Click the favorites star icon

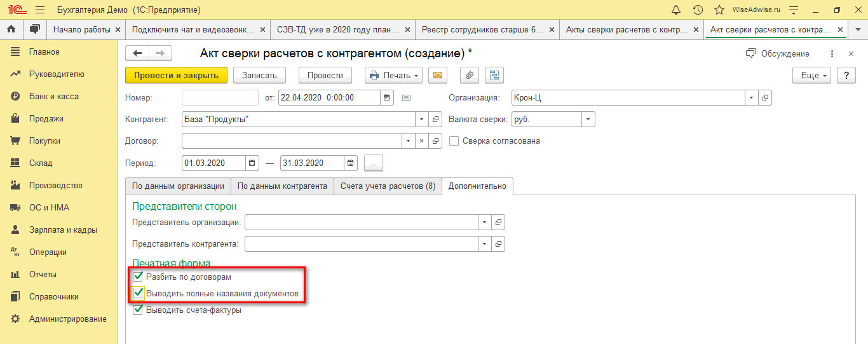(719, 10)
